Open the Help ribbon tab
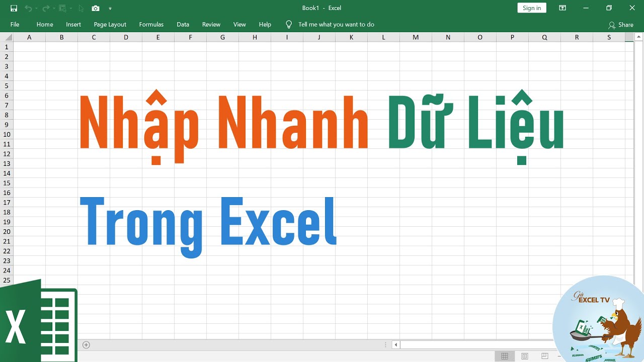The width and height of the screenshot is (644, 362). [265, 24]
